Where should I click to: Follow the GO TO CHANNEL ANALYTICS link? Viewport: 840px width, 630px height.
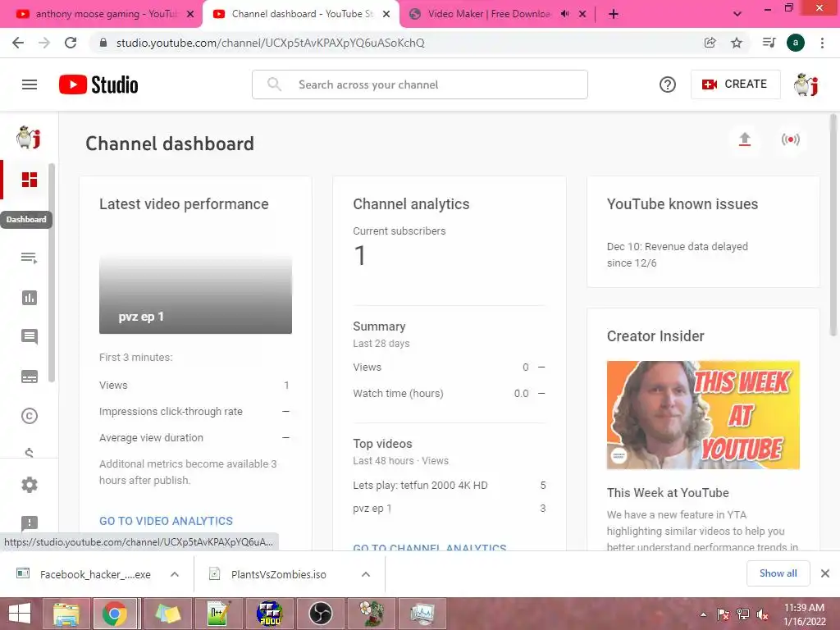point(430,547)
